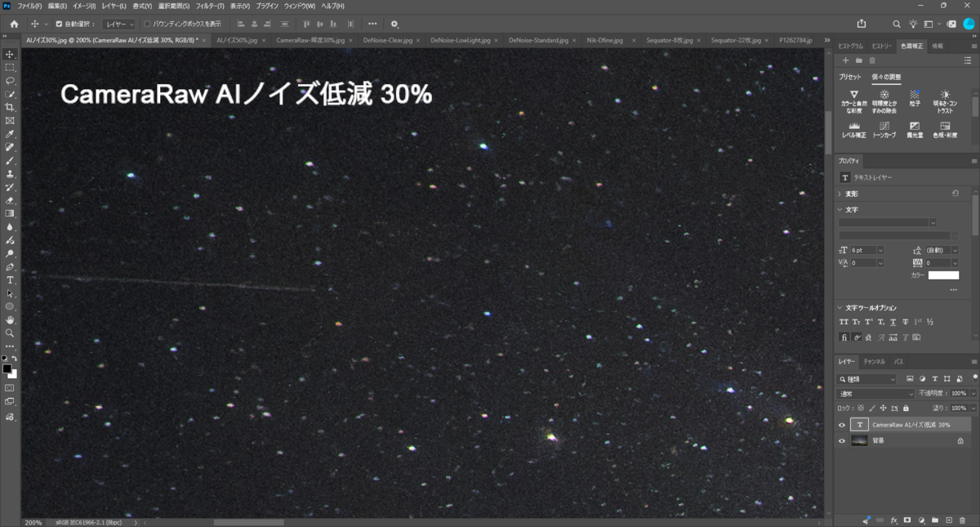Toggle lock all (padlock) in ロック row
Screen dimensions: 980x527
(x=906, y=408)
